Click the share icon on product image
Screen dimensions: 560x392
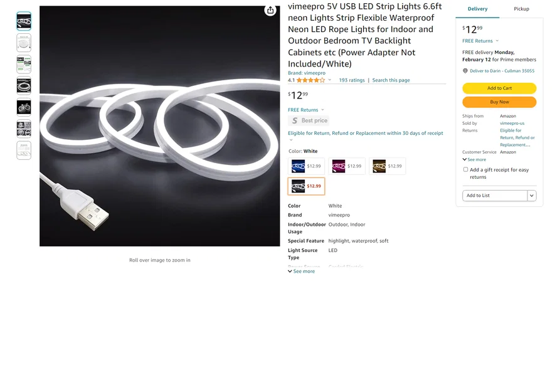click(270, 11)
